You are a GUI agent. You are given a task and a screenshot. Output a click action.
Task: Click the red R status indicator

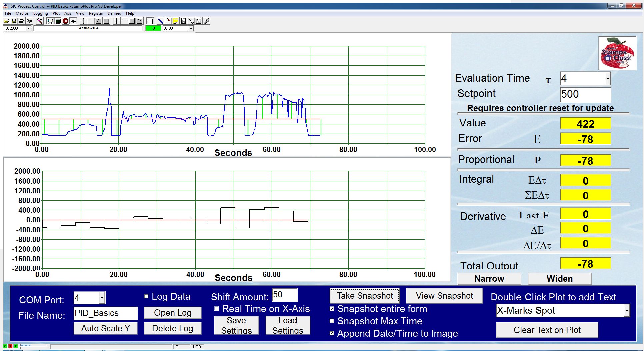point(10,346)
